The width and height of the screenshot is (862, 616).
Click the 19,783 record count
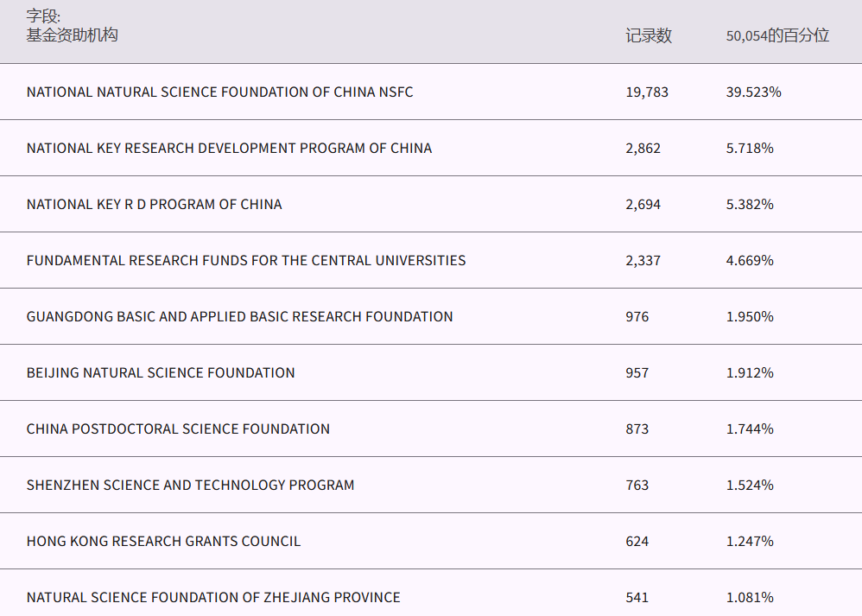pos(646,92)
